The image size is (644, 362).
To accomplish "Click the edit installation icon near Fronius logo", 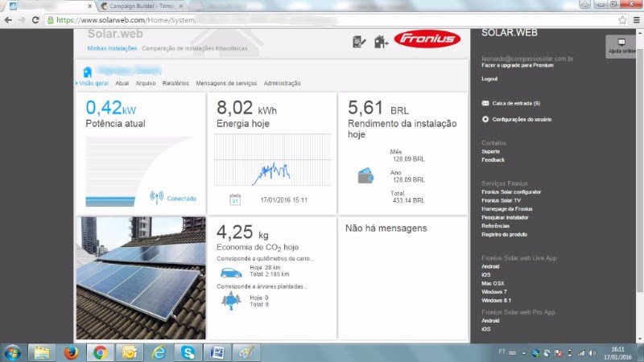I will pyautogui.click(x=360, y=41).
